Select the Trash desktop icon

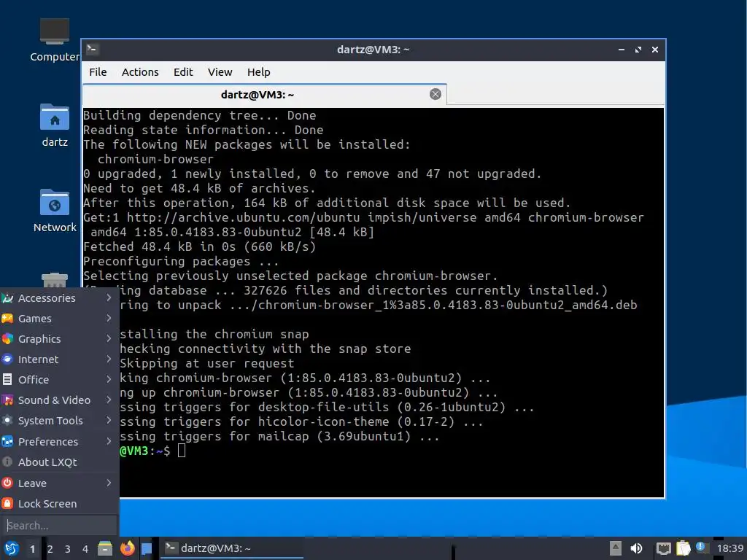54,280
